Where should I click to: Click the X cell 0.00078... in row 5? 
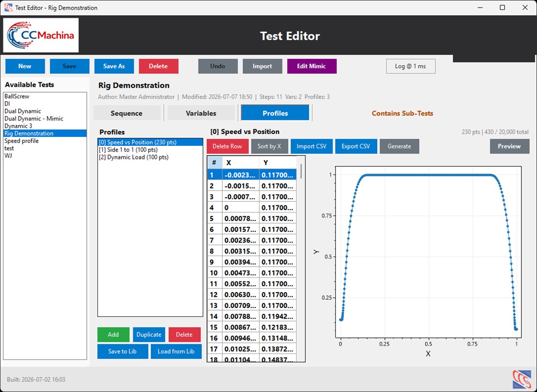point(241,219)
